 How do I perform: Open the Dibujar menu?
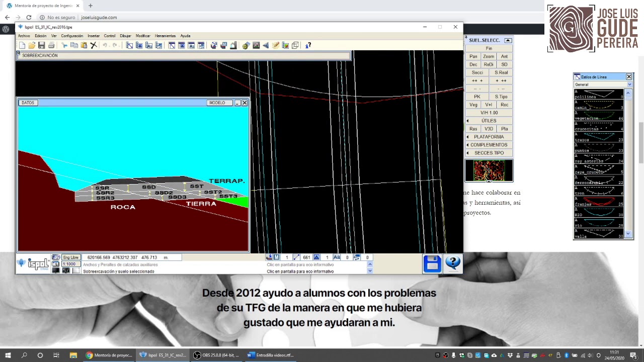125,36
